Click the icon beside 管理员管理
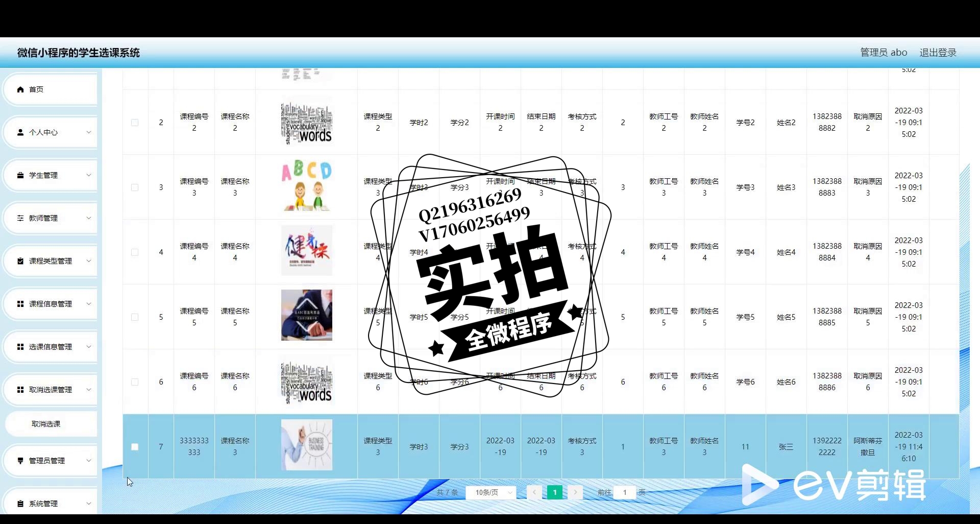Viewport: 980px width, 524px height. [20, 461]
